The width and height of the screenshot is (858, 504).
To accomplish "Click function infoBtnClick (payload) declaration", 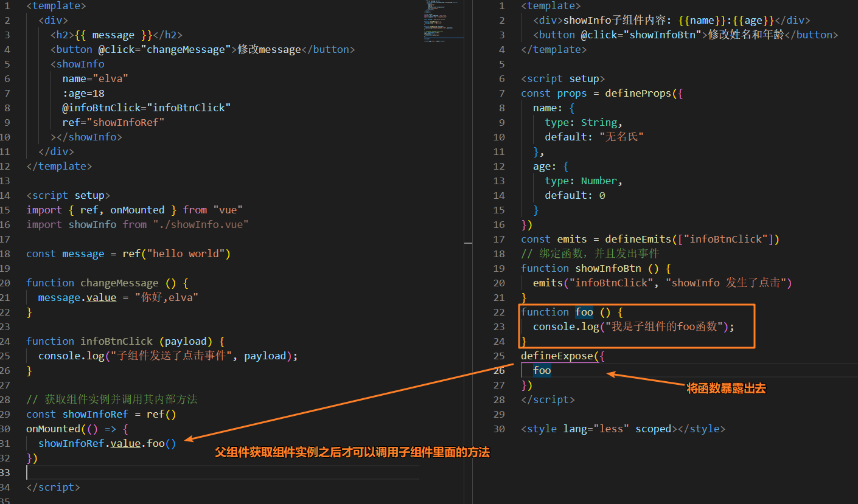I will tap(125, 341).
